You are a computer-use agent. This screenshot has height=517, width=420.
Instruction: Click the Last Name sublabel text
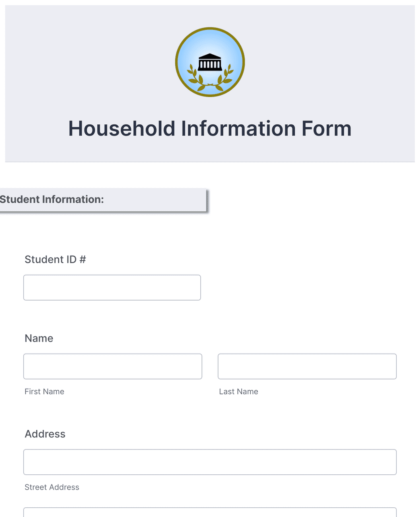click(x=239, y=391)
